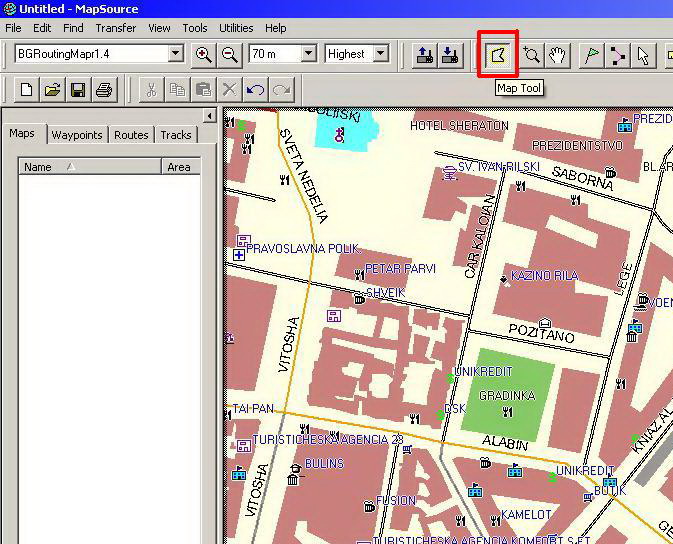
Task: Click the GRADINKA park label
Action: coord(507,395)
